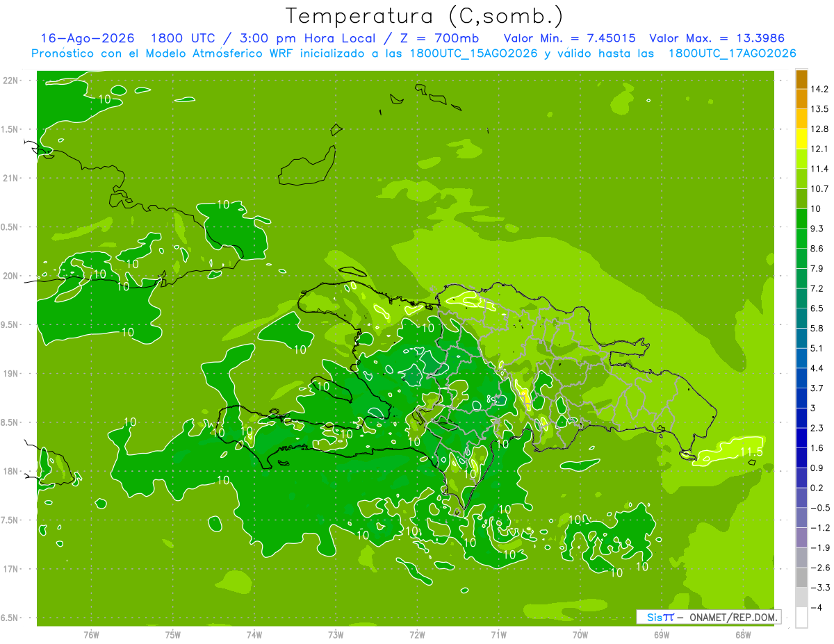Click the '72W' longitude axis label

(x=417, y=635)
